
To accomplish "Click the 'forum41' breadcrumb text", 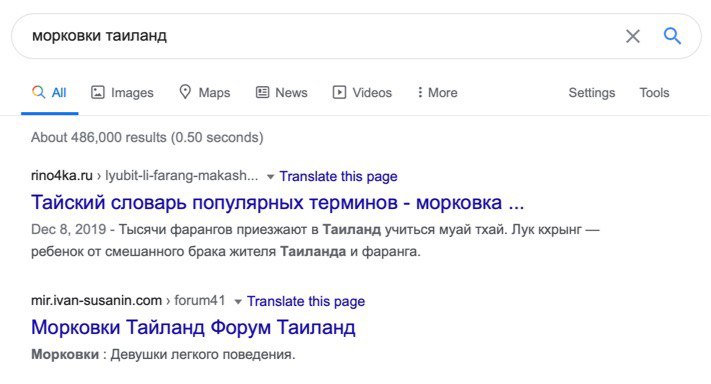I will 200,300.
